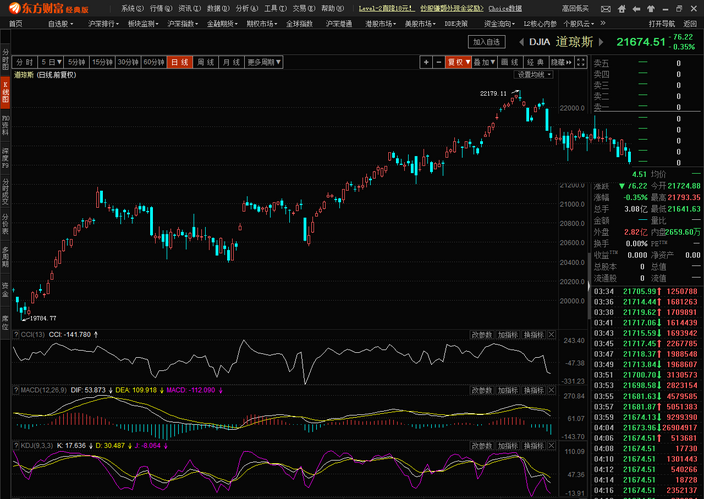Screen dimensions: 704x499
Task: Open the 复权 dropdown
Action: tap(458, 62)
